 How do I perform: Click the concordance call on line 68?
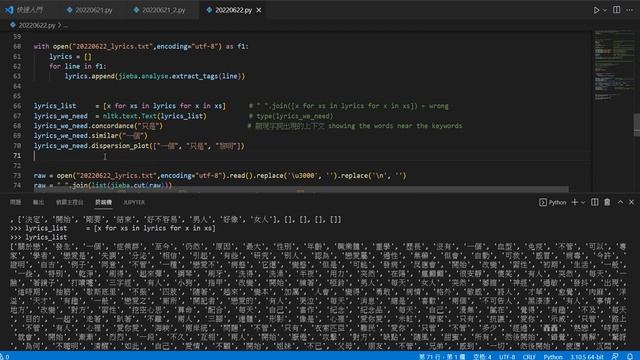coord(98,126)
